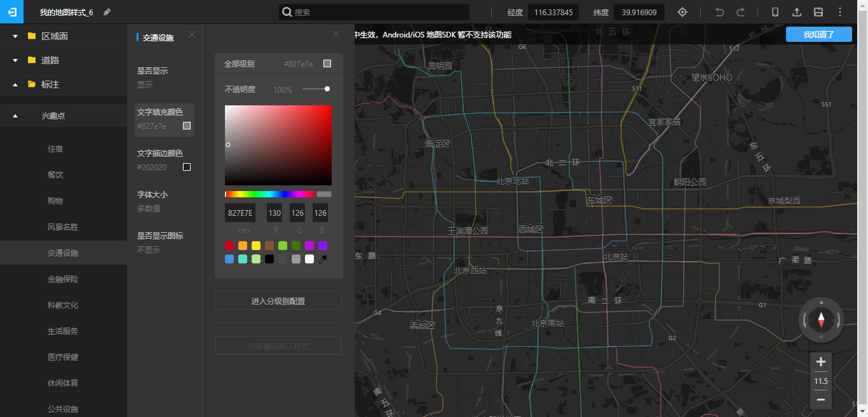Choose the white preset color
The height and width of the screenshot is (417, 868).
tap(309, 259)
